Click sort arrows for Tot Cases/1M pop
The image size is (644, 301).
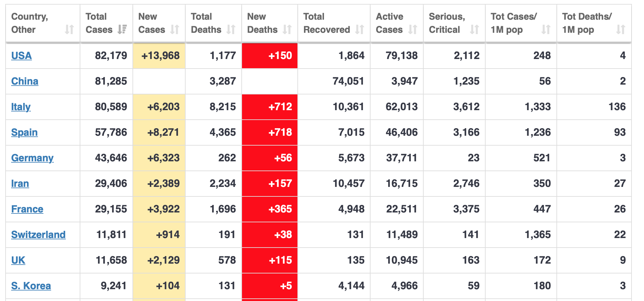click(546, 30)
